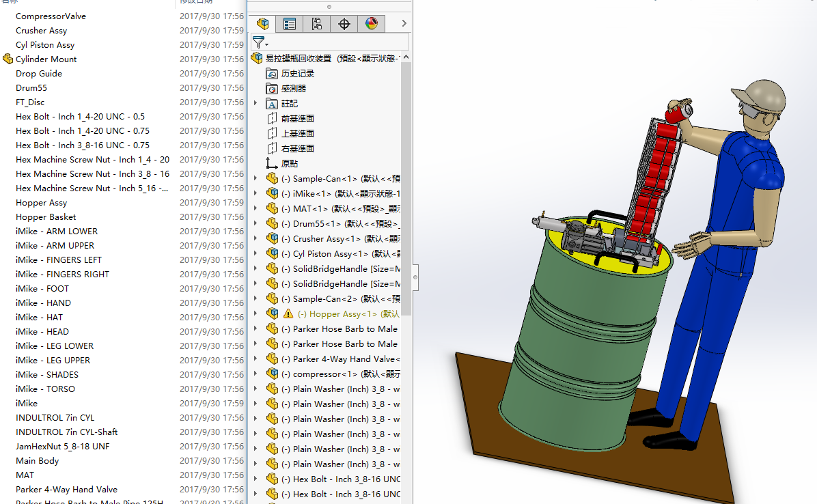Click the warning icon on Hopper Assy<1>
The image size is (817, 504).
[288, 314]
